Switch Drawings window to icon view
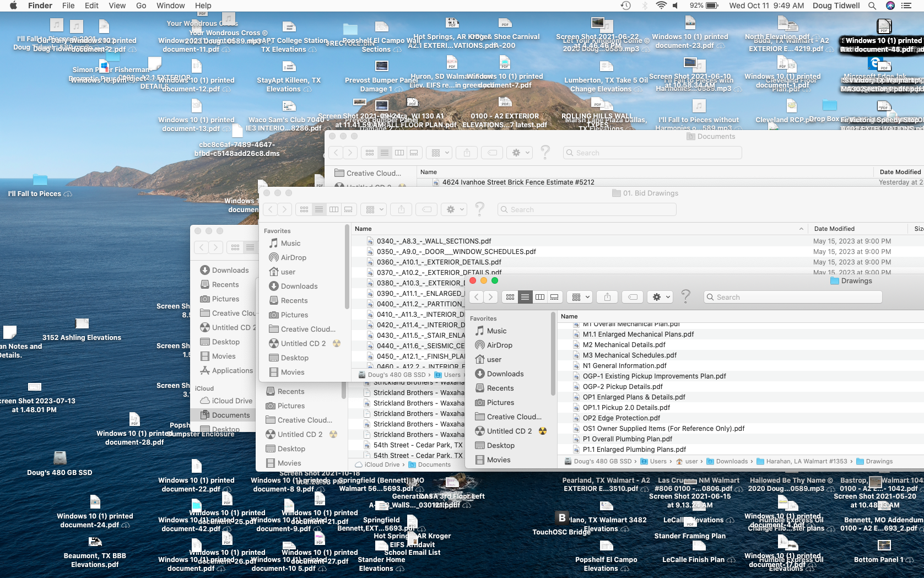924x578 pixels. [x=510, y=297]
